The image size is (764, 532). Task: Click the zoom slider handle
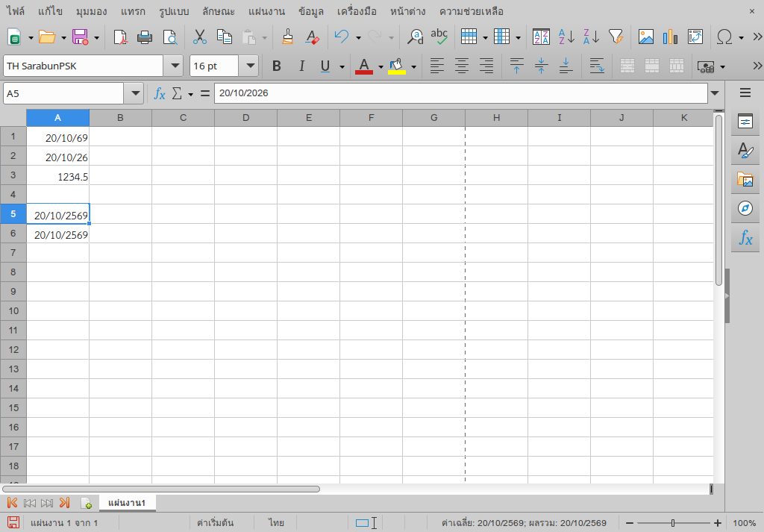point(673,523)
